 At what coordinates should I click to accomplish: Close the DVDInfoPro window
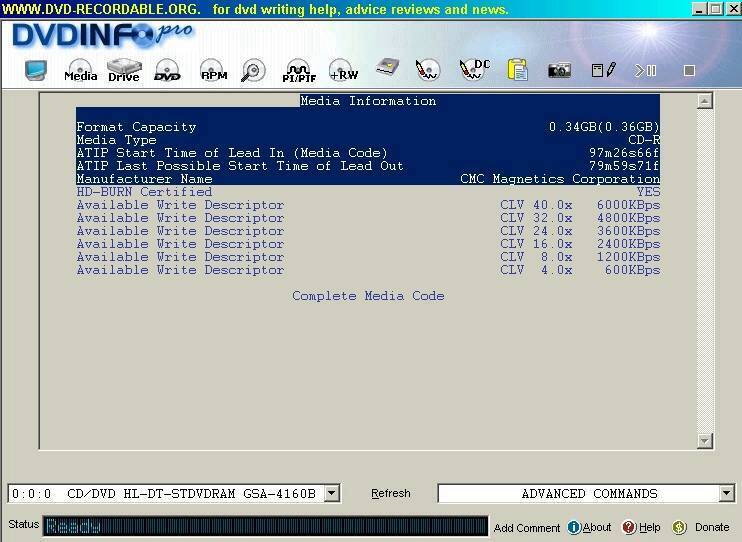[x=733, y=9]
